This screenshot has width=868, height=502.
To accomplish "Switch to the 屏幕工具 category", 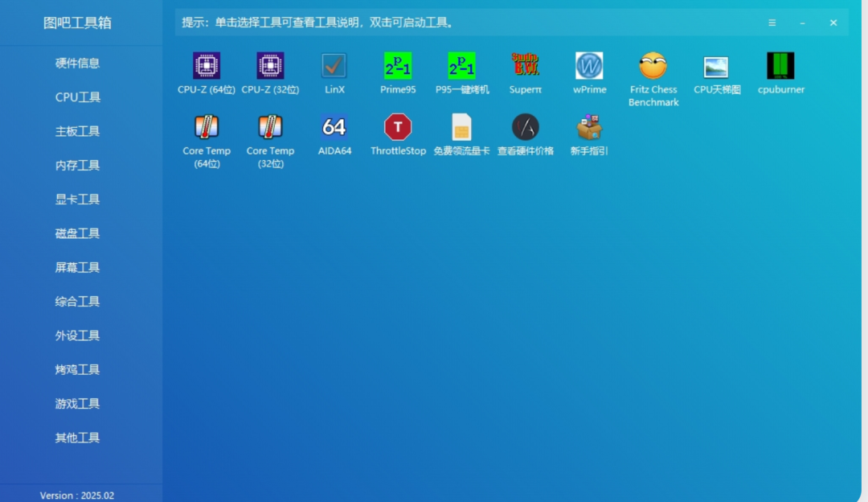I will [77, 268].
